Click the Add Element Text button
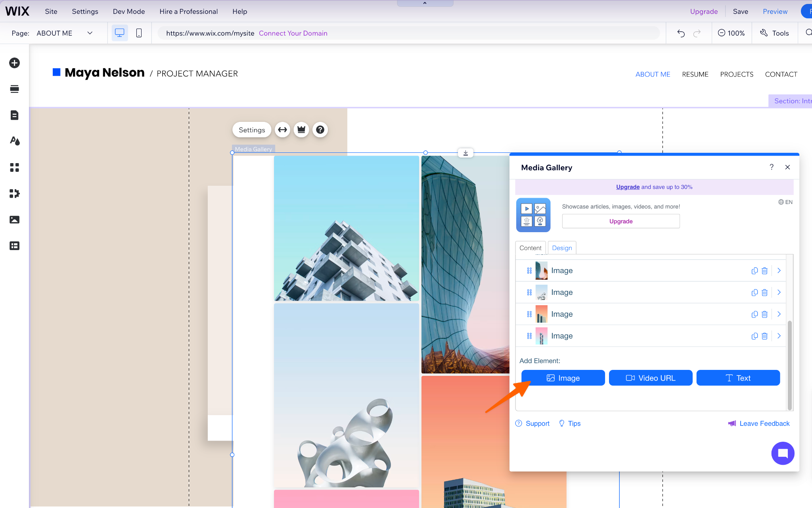 738,378
